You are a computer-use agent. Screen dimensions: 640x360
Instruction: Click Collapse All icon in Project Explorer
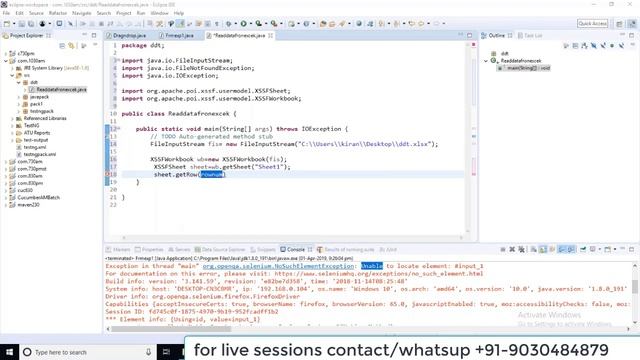click(x=62, y=46)
